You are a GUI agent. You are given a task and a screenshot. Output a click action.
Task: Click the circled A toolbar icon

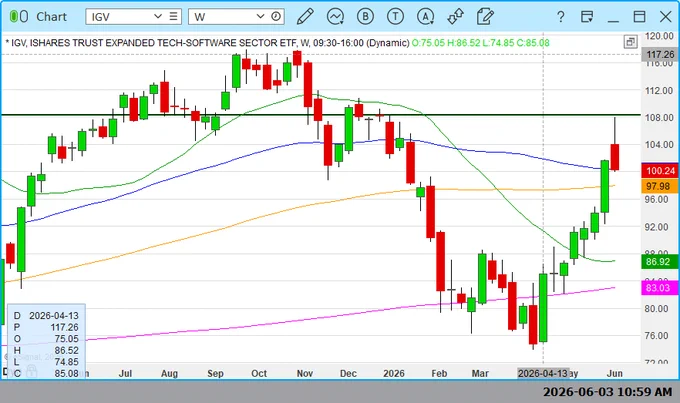point(425,16)
